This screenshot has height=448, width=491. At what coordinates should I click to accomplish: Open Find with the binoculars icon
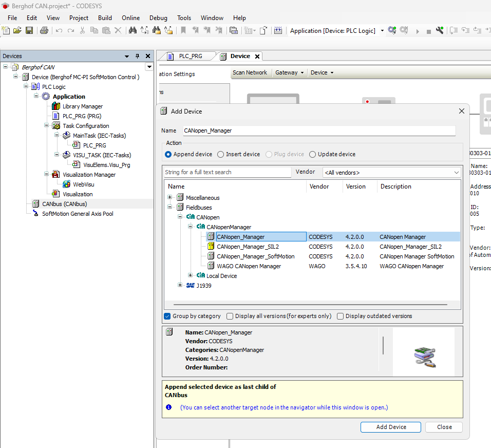point(133,30)
